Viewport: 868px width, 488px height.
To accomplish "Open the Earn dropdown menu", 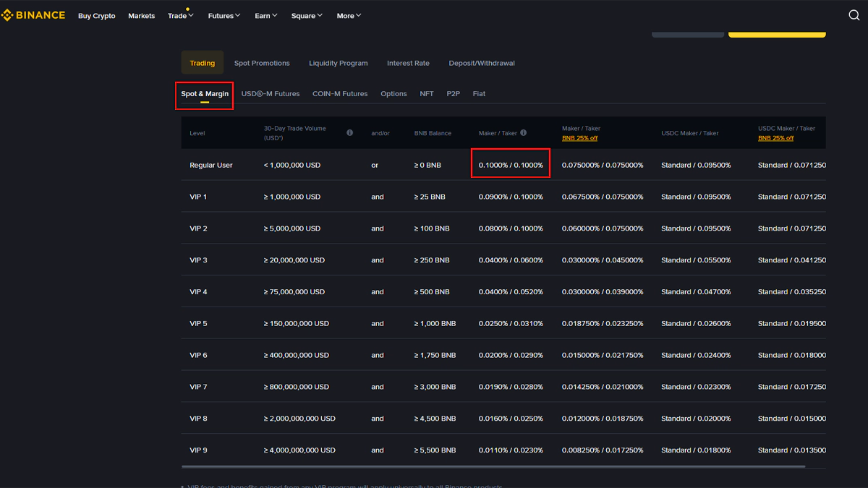I will 265,16.
